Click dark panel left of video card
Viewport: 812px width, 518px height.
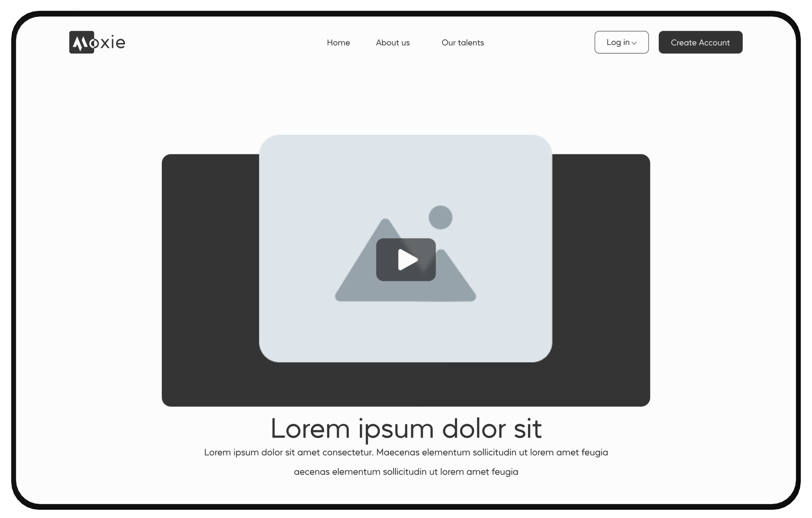click(211, 280)
